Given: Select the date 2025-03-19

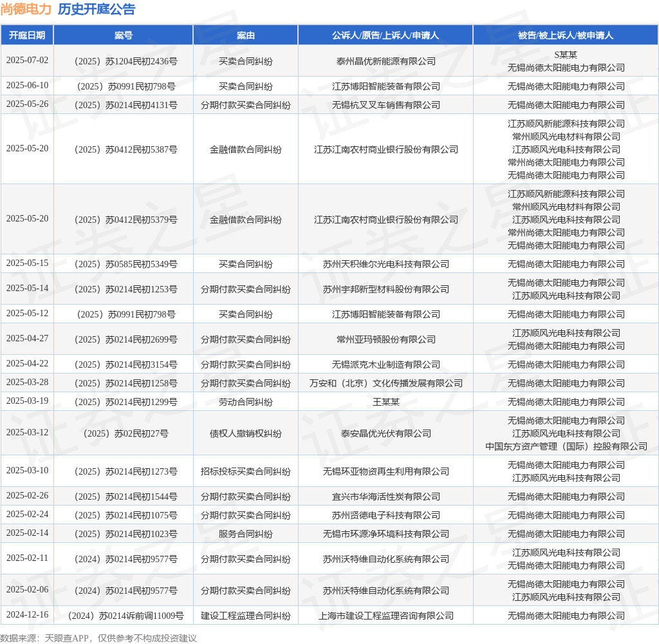Looking at the screenshot, I should tap(27, 401).
